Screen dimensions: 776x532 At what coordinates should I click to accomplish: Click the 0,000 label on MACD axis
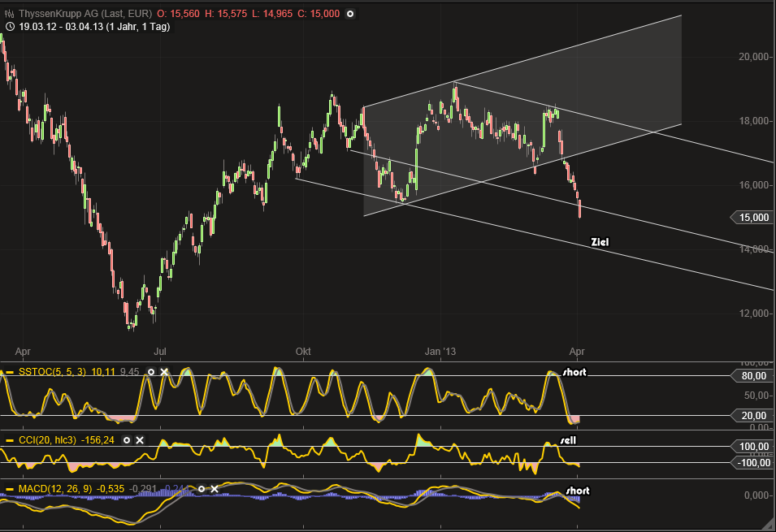coord(757,495)
